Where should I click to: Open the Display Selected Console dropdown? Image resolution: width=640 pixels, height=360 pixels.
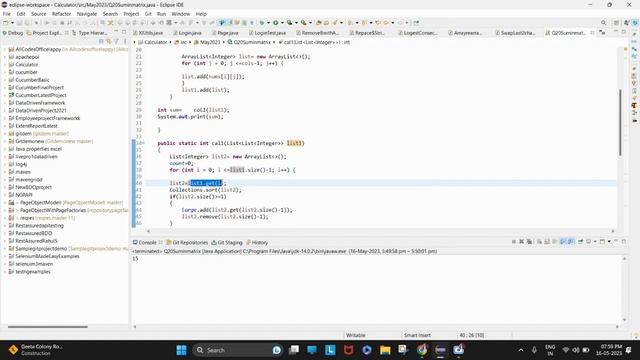pos(595,242)
